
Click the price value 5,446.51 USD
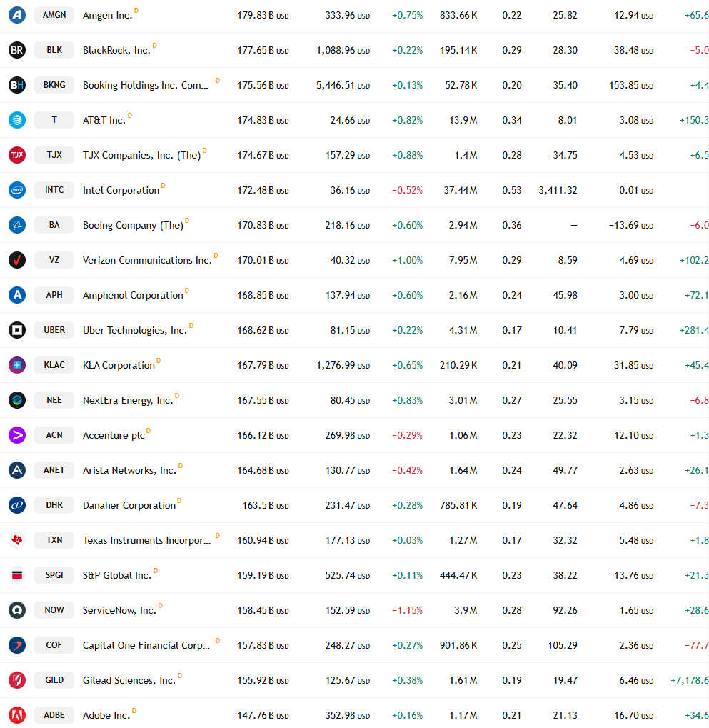coord(343,86)
